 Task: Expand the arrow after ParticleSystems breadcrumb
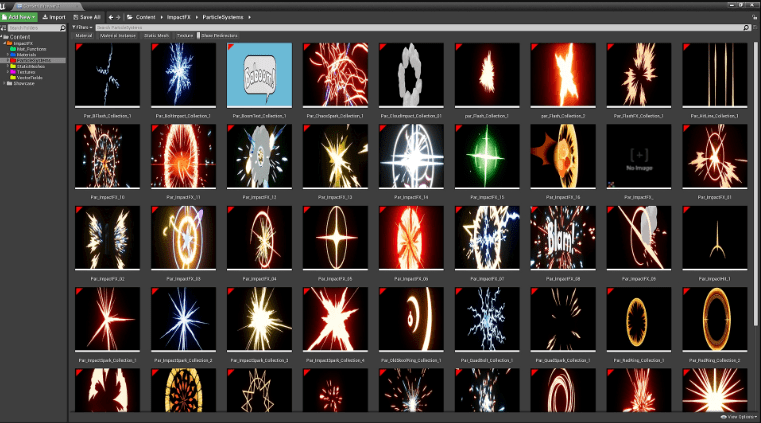249,17
